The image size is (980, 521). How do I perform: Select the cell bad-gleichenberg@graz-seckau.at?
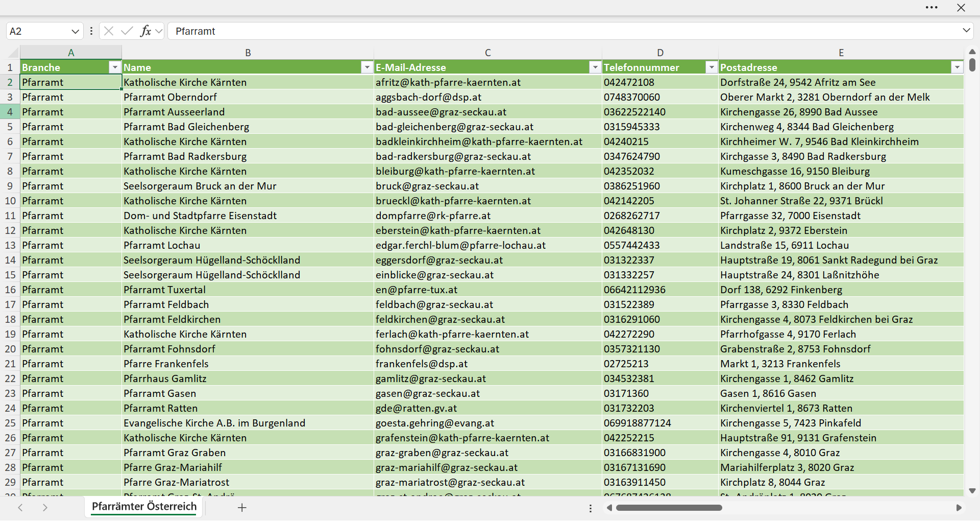coord(488,127)
